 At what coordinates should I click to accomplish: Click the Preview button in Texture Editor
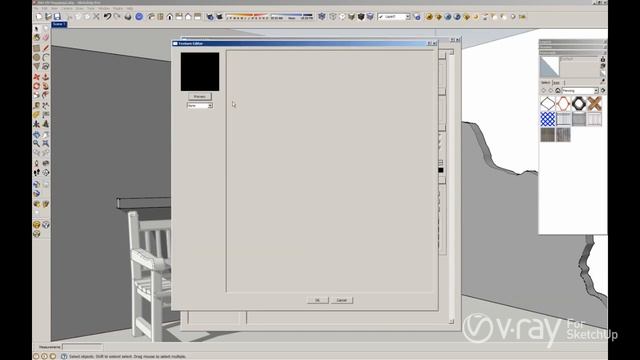tap(200, 96)
